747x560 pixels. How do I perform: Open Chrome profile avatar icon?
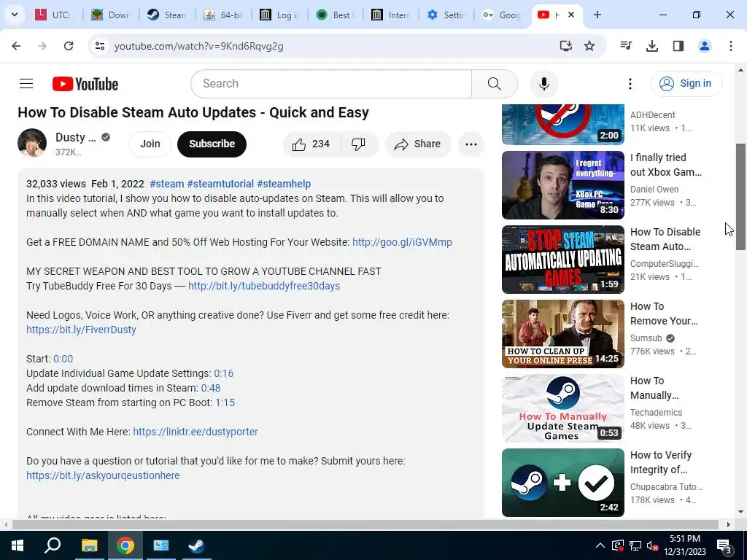pos(704,46)
